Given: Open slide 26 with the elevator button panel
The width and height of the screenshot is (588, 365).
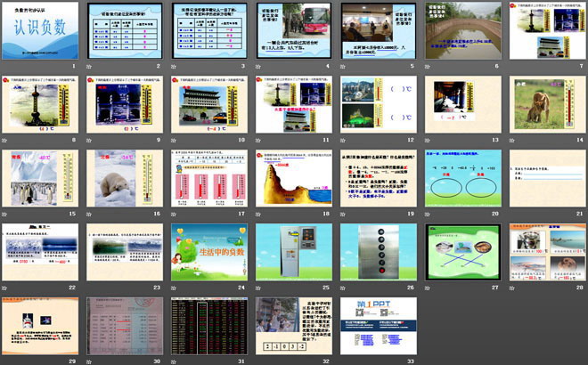Looking at the screenshot, I should (375, 252).
